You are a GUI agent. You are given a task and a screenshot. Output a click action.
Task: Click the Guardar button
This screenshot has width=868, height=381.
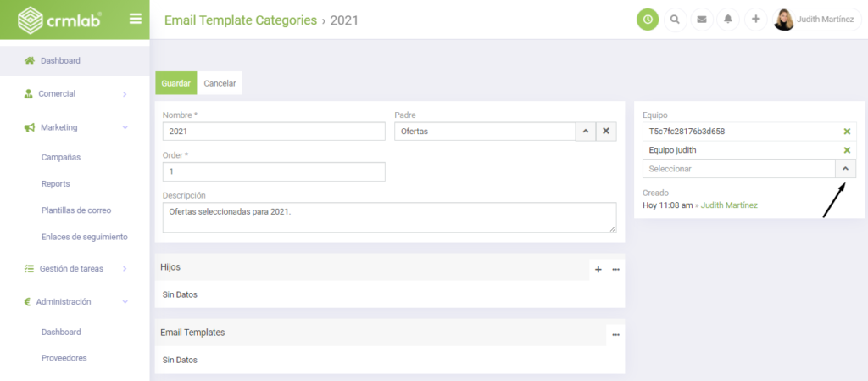pos(176,84)
